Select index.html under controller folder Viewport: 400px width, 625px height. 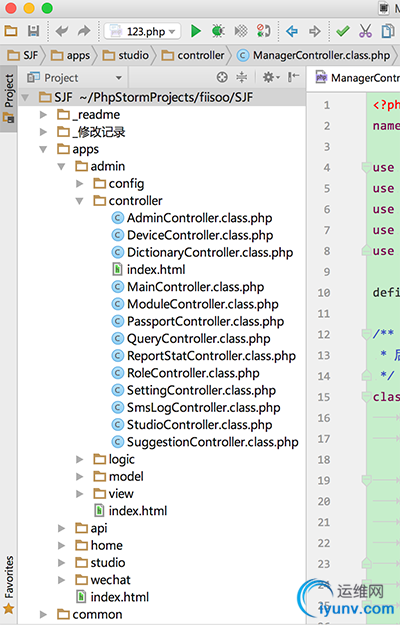pyautogui.click(x=149, y=270)
